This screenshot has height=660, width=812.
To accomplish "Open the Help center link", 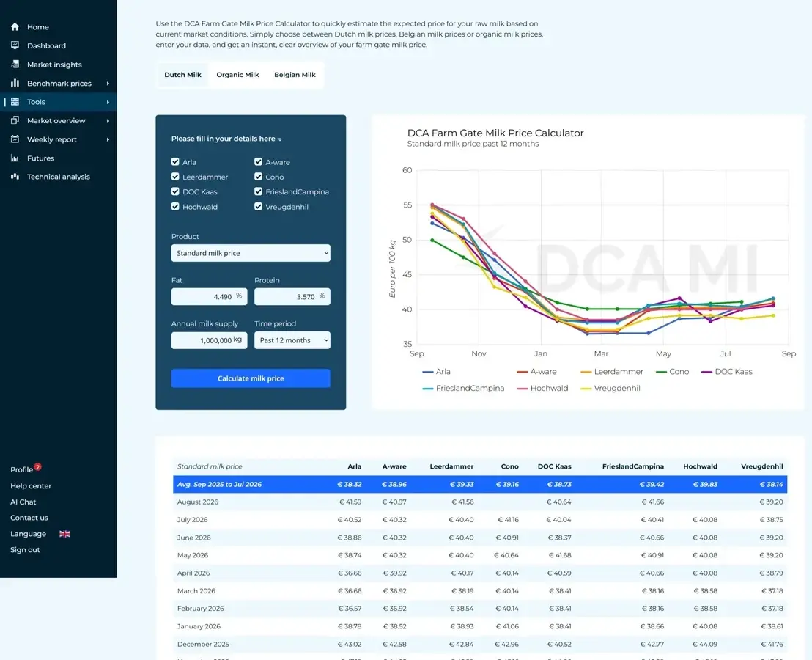I will pos(31,486).
